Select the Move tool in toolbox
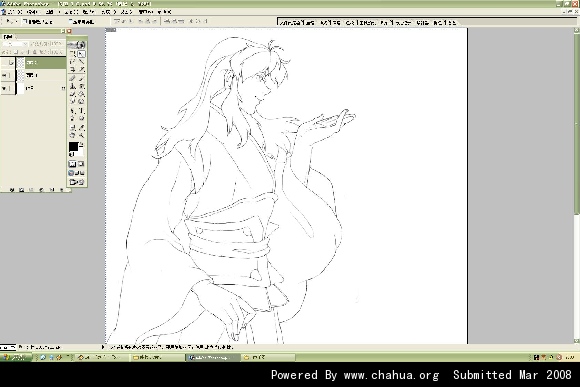Image resolution: width=580 pixels, height=387 pixels. click(81, 54)
